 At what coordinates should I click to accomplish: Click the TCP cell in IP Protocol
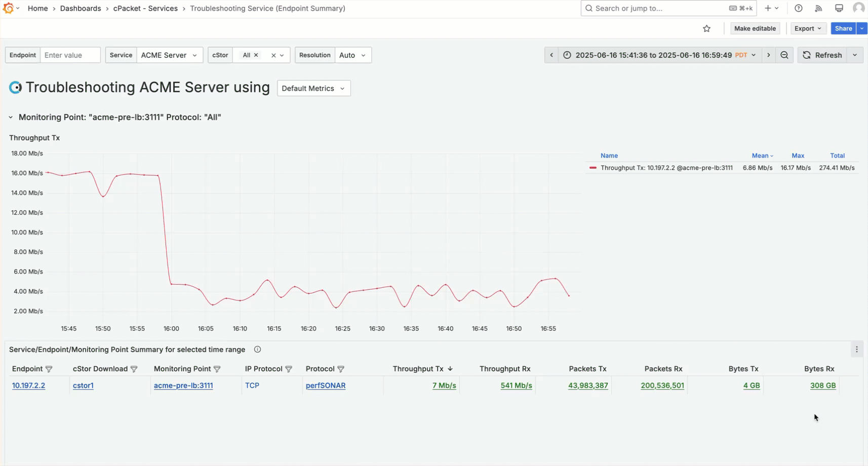(252, 385)
